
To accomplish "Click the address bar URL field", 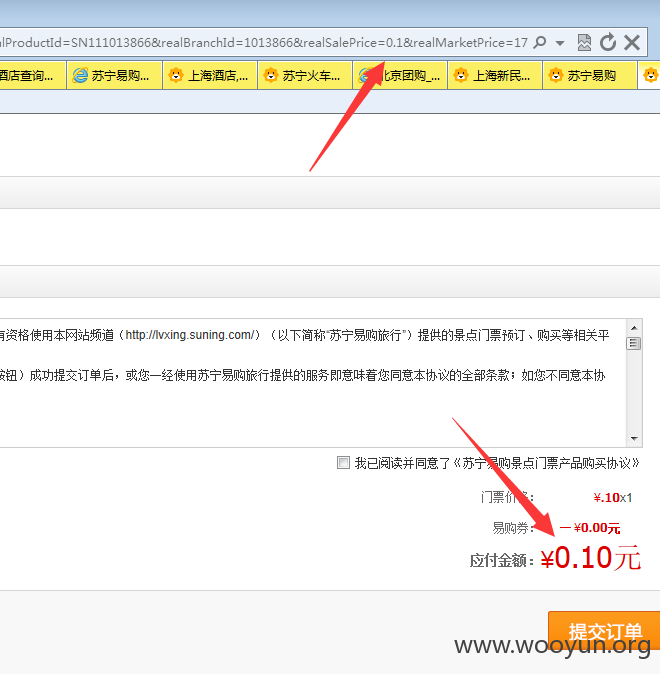I will point(263,43).
